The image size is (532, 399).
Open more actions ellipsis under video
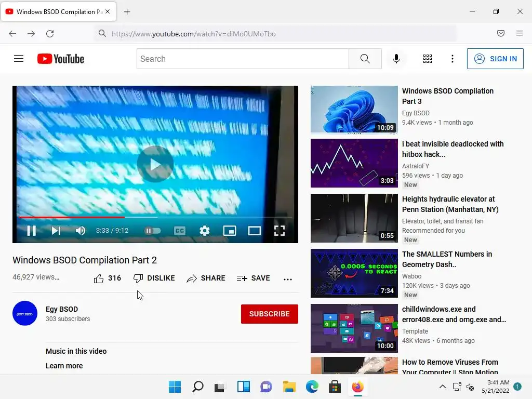point(288,279)
